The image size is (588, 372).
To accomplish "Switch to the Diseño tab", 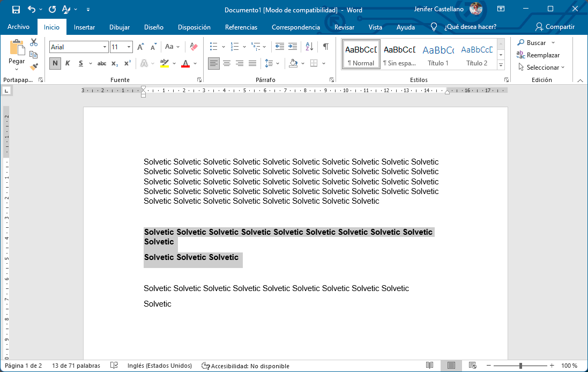I will 154,27.
